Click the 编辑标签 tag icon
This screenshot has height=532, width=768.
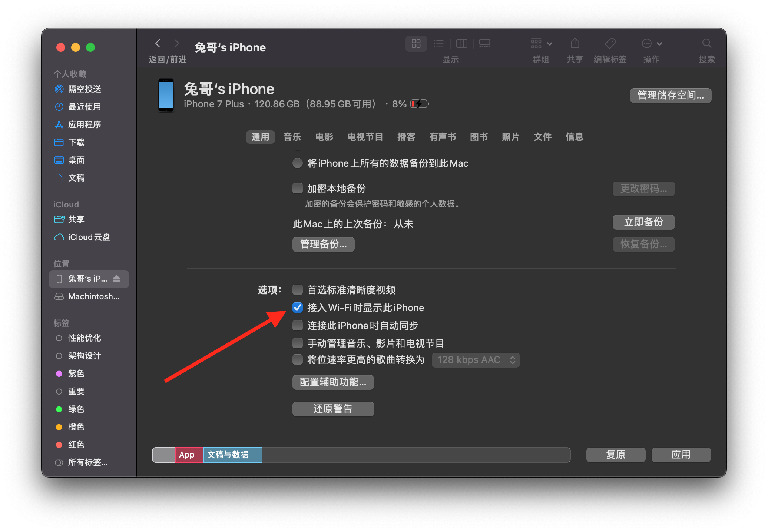click(x=610, y=43)
